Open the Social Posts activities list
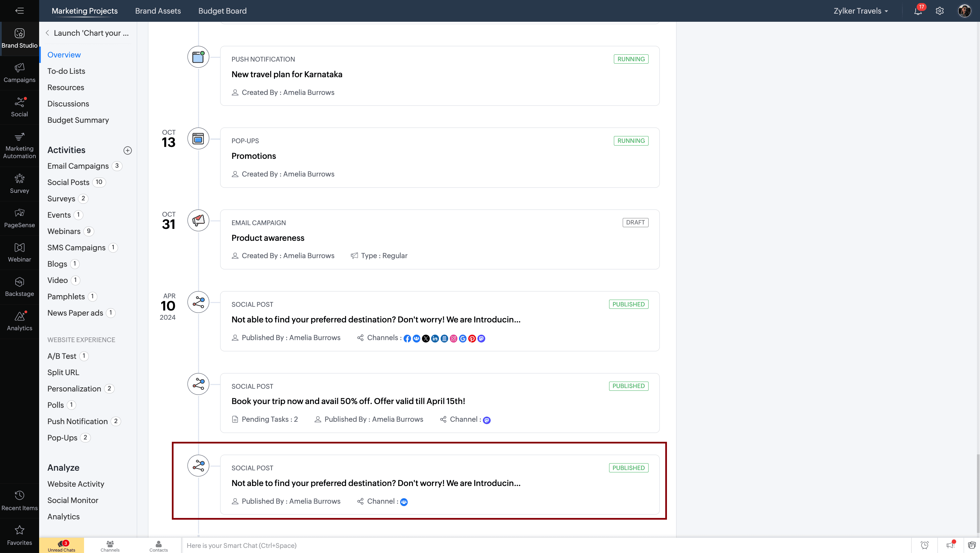The image size is (980, 553). click(68, 182)
